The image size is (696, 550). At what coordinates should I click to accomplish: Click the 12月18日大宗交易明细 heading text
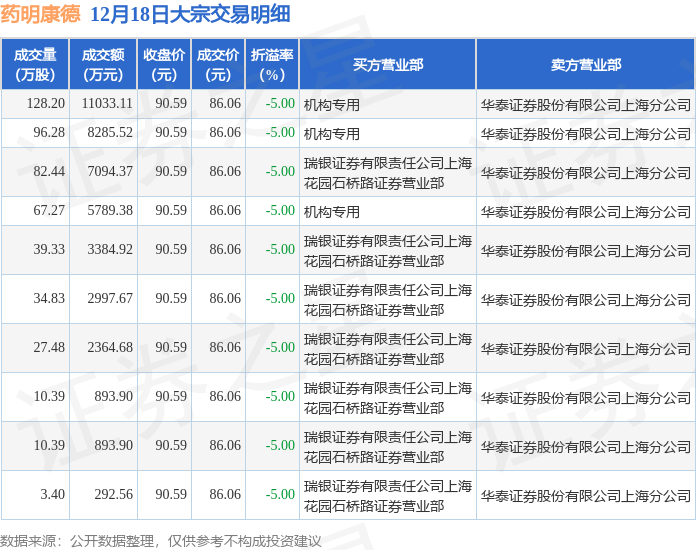pyautogui.click(x=190, y=15)
